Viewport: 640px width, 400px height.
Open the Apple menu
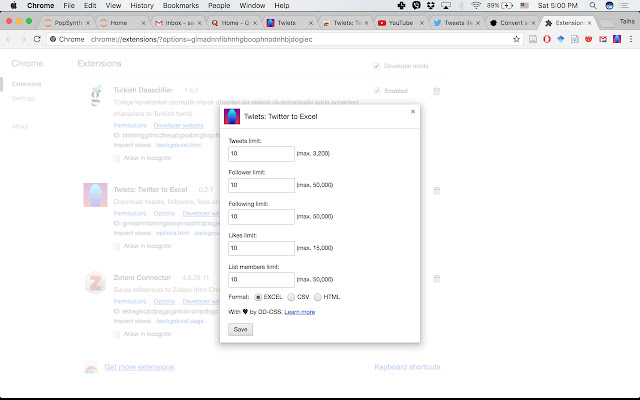(13, 5)
